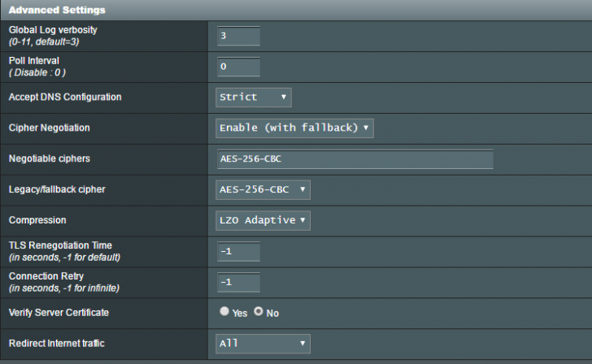Open the Redirect Internet traffic dropdown
The height and width of the screenshot is (364, 592).
pos(263,344)
